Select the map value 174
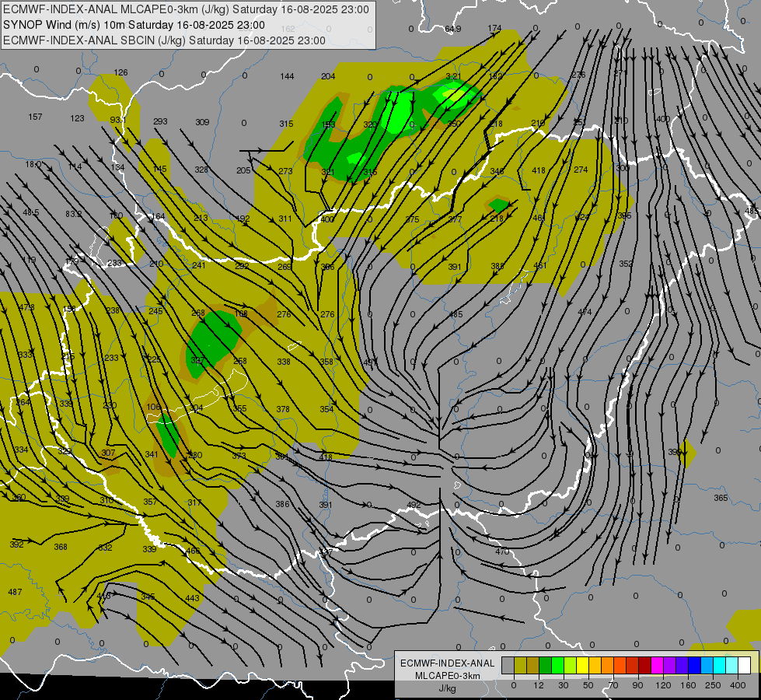This screenshot has height=700, width=761. click(494, 28)
